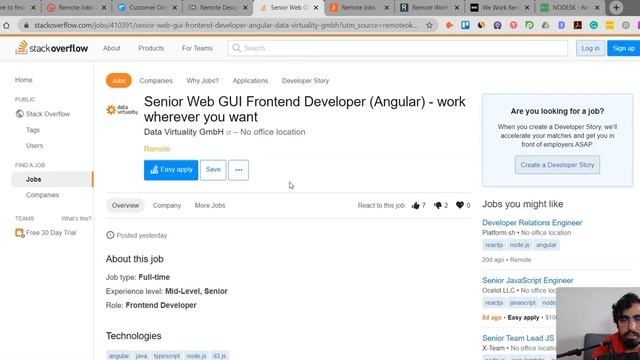Open Senior Team Lead JS job
Viewport: 640px width, 360px height.
(518, 338)
